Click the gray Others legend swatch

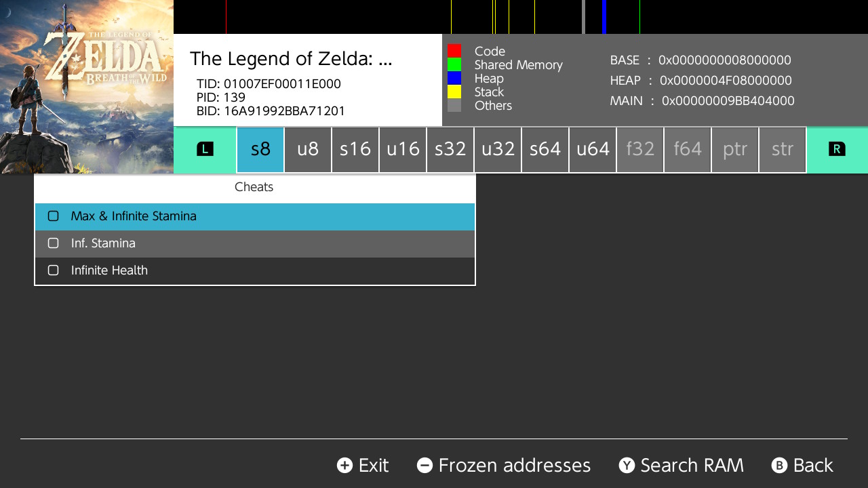click(454, 105)
